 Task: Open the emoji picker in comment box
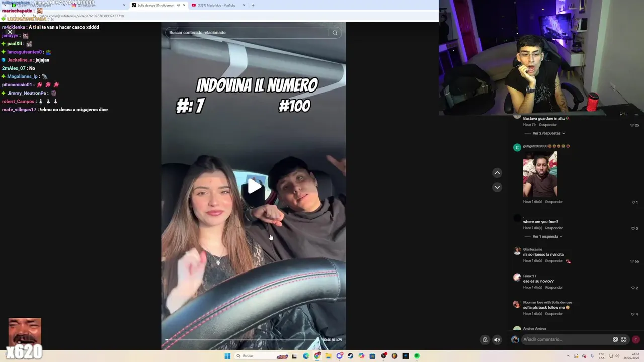click(624, 339)
